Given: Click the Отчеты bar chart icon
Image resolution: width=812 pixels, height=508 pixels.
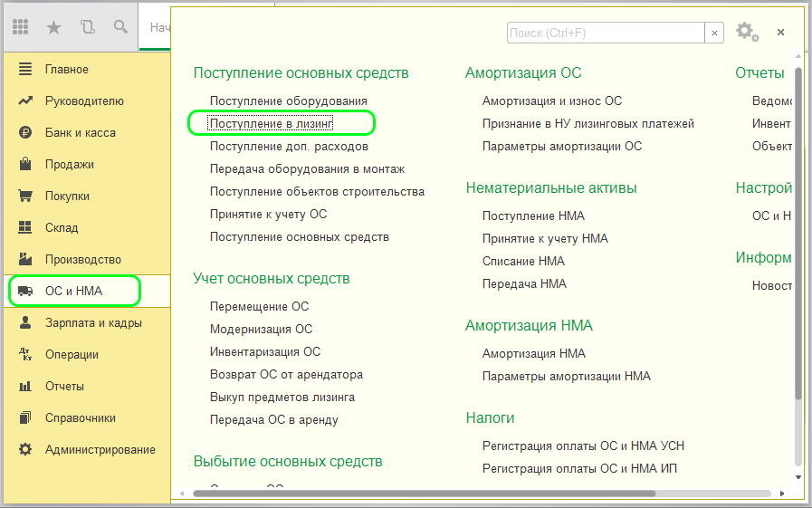Looking at the screenshot, I should [24, 387].
